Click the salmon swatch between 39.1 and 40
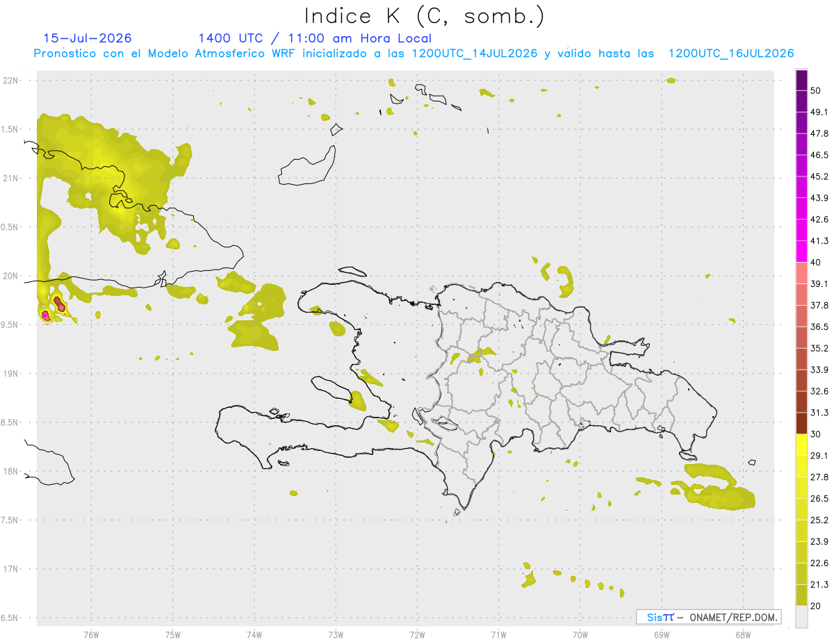834x644 pixels. [802, 273]
